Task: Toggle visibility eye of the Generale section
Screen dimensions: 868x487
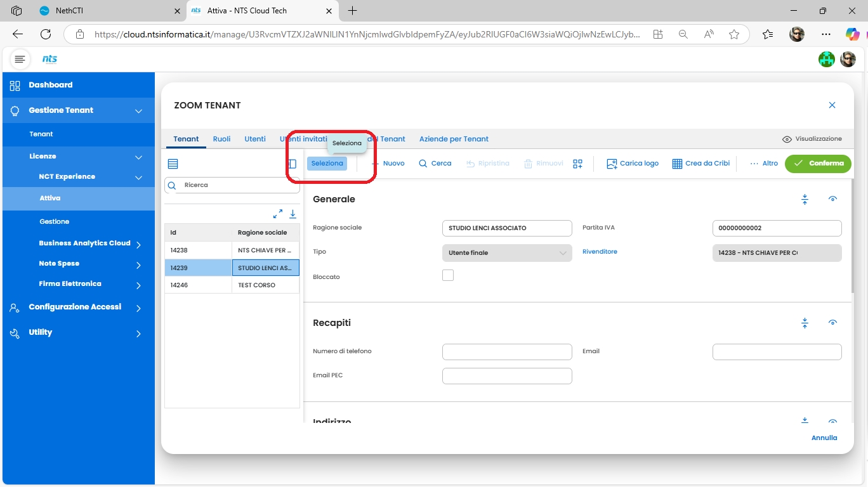Action: (x=832, y=199)
